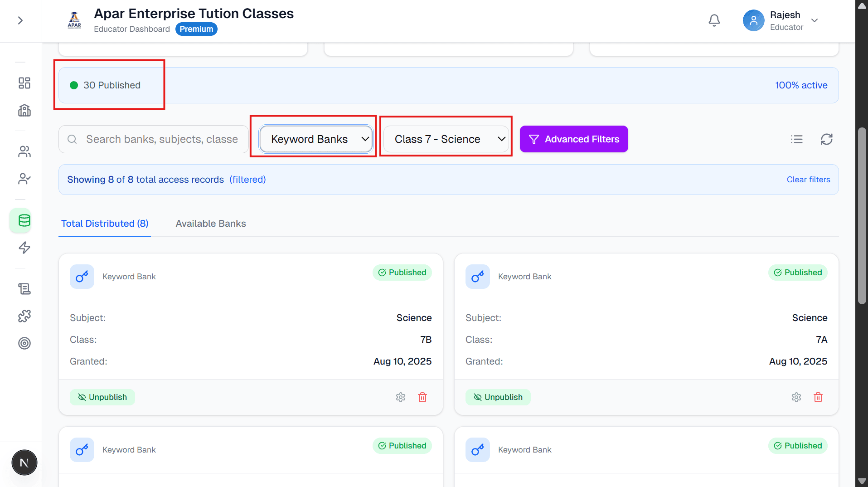Open the Class 7 - Science dropdown

coord(446,139)
